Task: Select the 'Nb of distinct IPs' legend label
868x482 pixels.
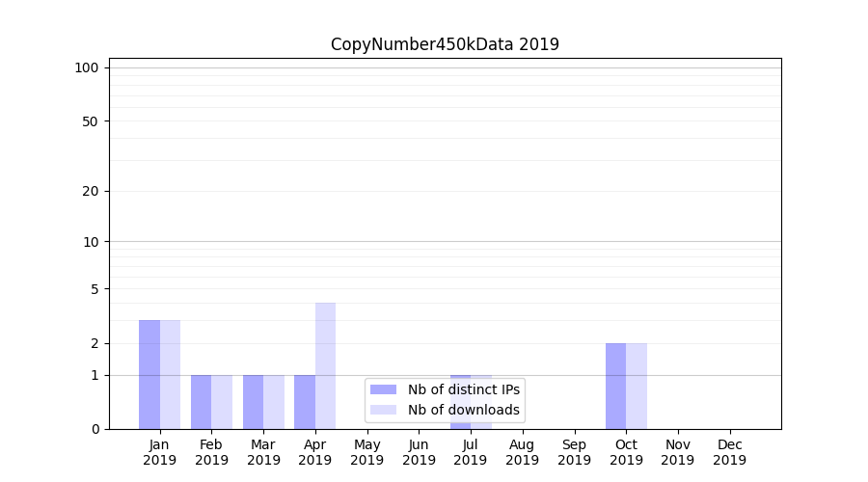Action: (463, 389)
